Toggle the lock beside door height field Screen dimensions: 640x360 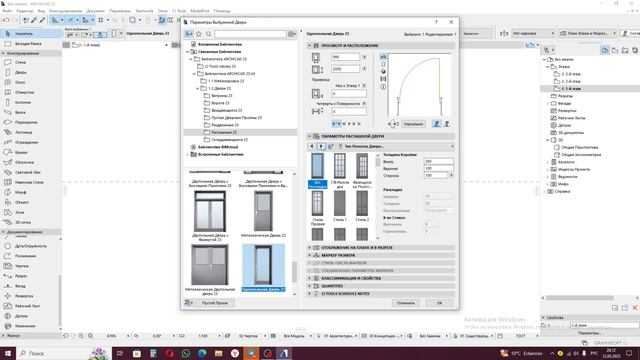pyautogui.click(x=364, y=69)
